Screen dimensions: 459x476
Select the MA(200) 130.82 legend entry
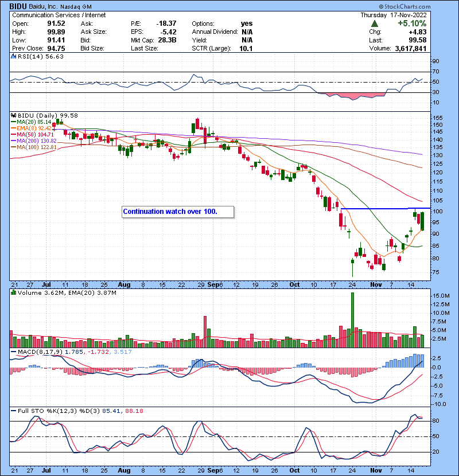[33, 141]
